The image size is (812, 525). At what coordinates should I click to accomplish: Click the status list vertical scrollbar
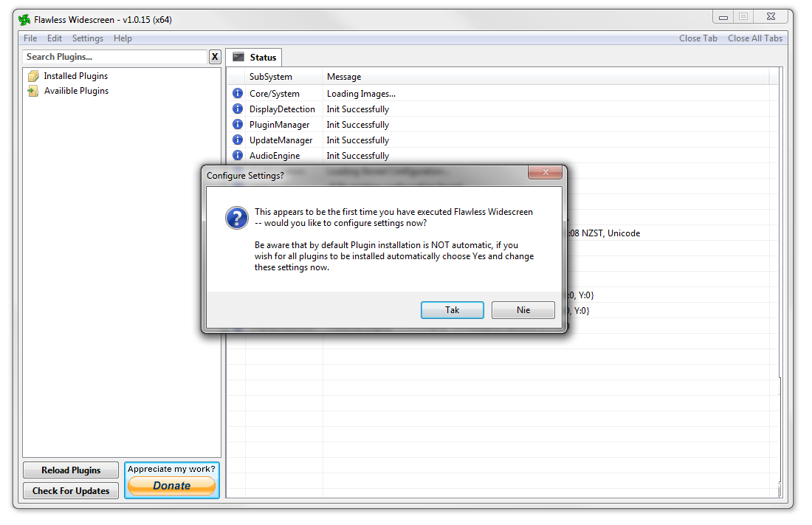click(x=780, y=283)
